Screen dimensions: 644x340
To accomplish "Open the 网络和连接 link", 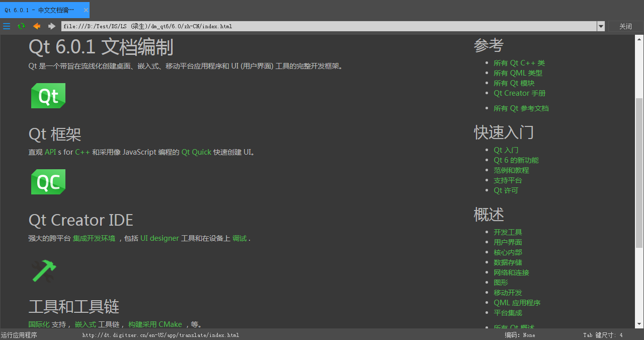I will 511,273.
